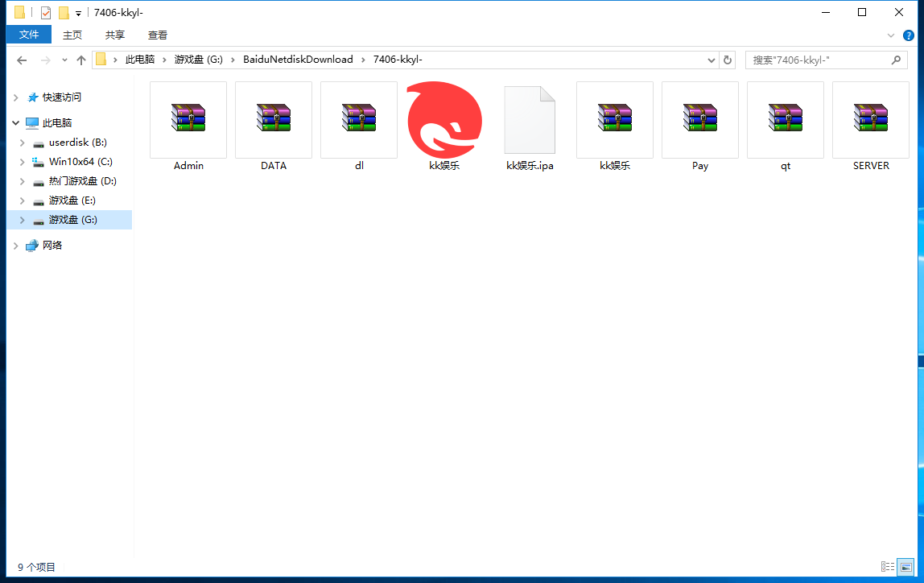The height and width of the screenshot is (583, 924).
Task: Open the 主页 ribbon tab
Action: click(72, 35)
